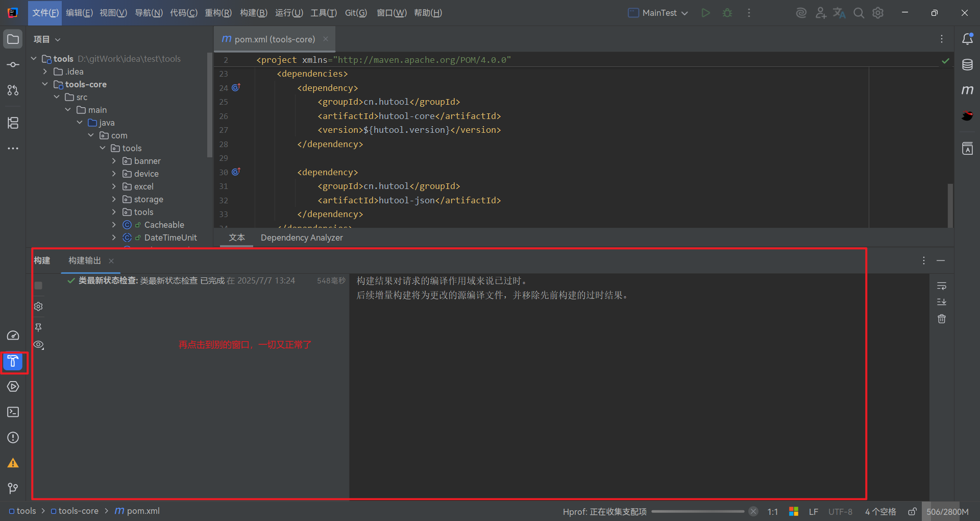This screenshot has width=980, height=521.
Task: Open the MainTest run configuration dropdown
Action: click(x=658, y=13)
